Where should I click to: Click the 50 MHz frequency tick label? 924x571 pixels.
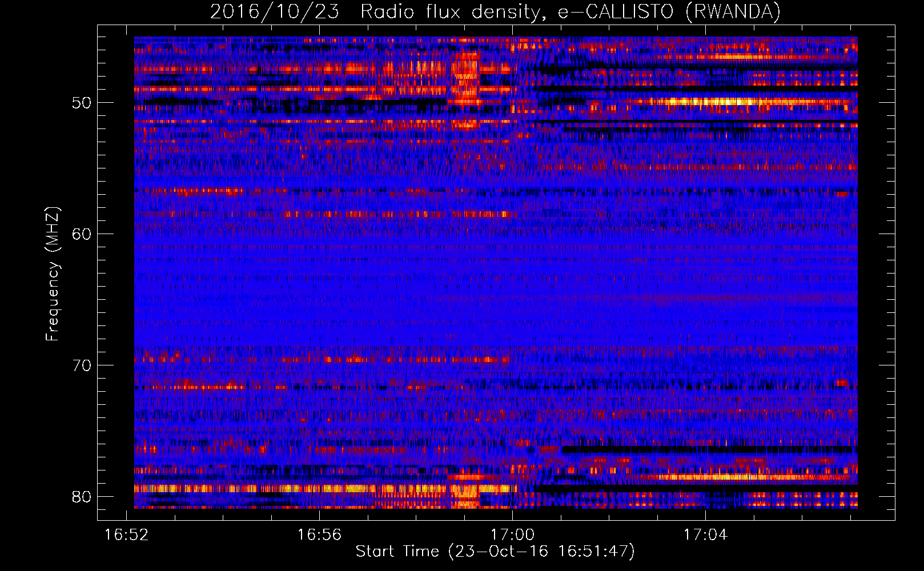pos(82,103)
